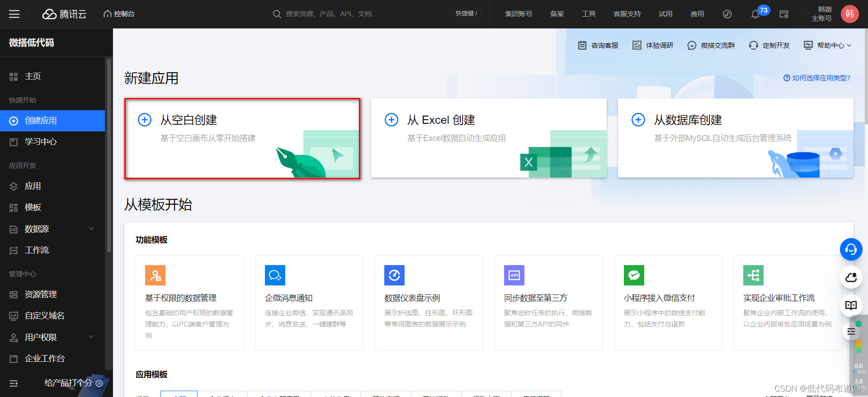
Task: Click the circular mini-program icon in the top bar
Action: pyautogui.click(x=727, y=14)
